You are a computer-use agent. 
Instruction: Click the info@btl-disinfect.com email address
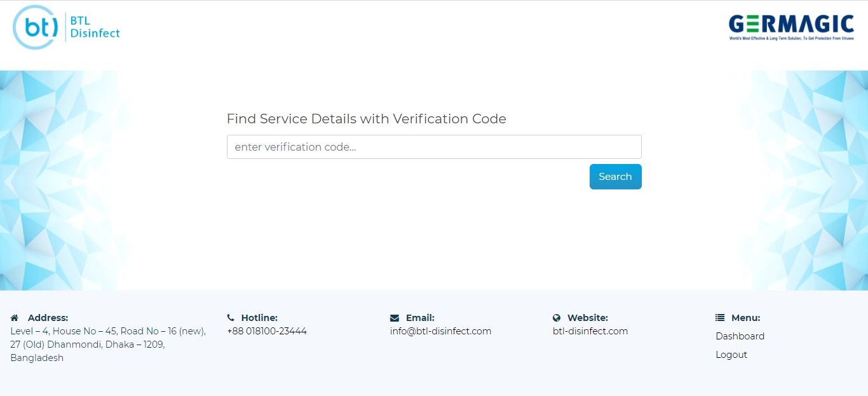[x=440, y=331]
